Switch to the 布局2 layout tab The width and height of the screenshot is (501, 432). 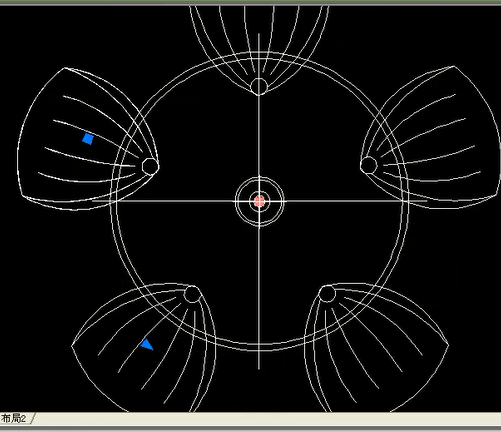click(x=14, y=418)
